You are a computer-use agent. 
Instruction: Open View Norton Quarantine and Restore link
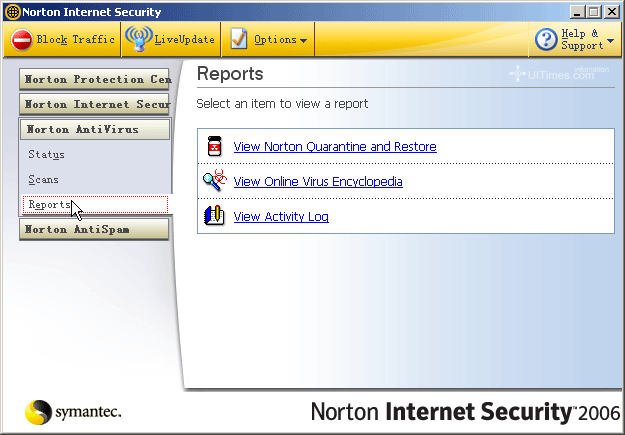[335, 147]
